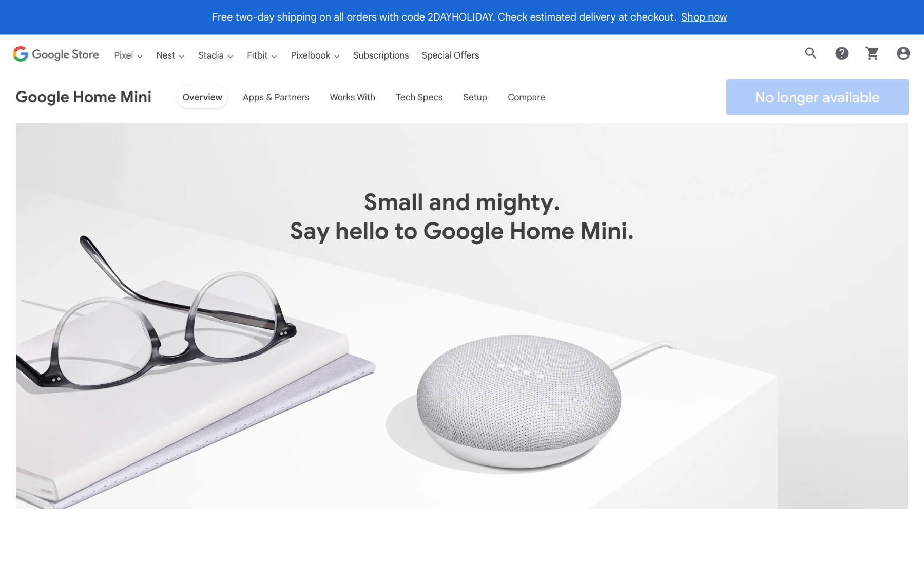924x578 pixels.
Task: Select the Overview tab
Action: point(202,97)
